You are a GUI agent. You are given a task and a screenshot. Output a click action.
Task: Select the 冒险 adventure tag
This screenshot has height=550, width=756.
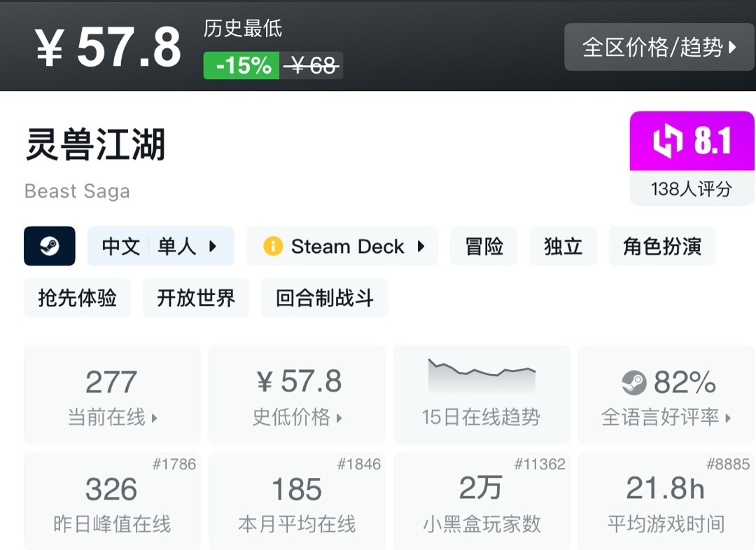(x=484, y=246)
